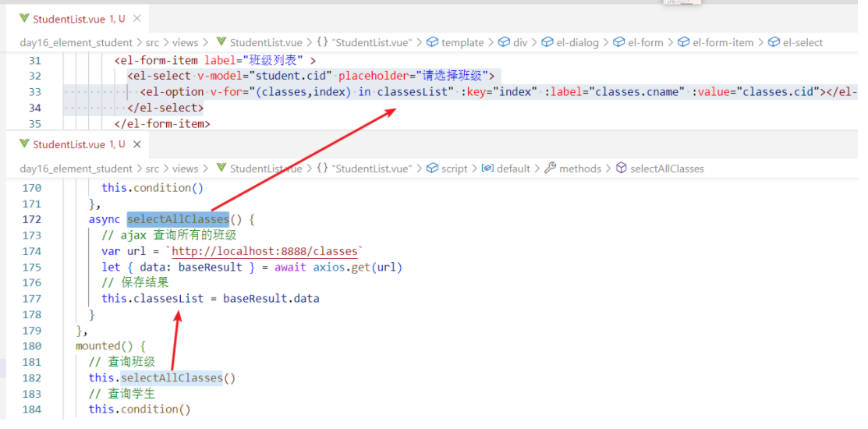Click the cube icon beside script breadcrumb

[432, 168]
